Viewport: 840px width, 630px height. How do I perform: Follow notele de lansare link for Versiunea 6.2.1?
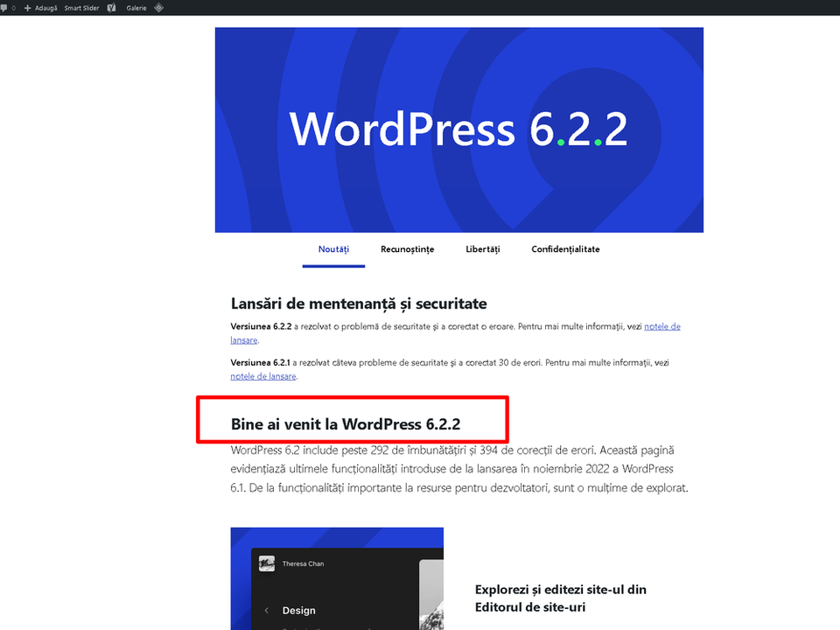pyautogui.click(x=263, y=376)
